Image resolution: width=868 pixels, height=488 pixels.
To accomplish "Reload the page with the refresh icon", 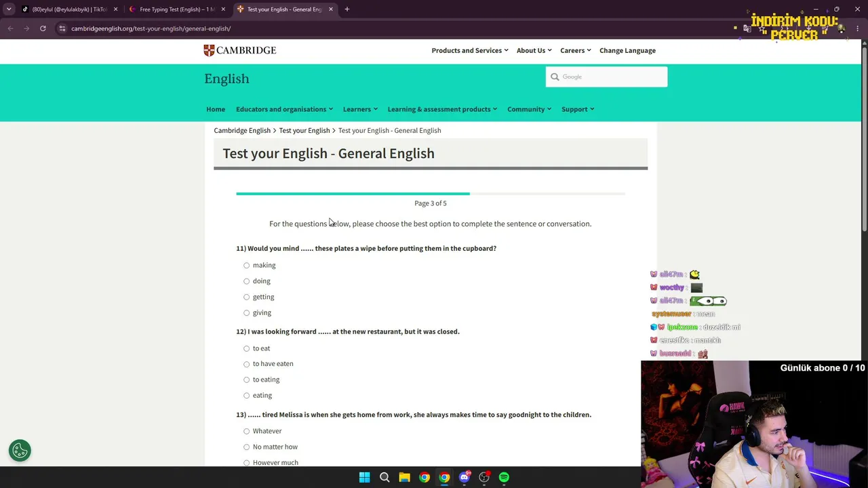I will [43, 28].
